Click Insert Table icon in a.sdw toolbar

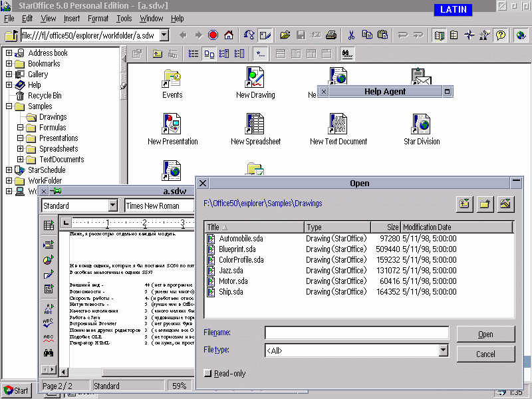(49, 225)
